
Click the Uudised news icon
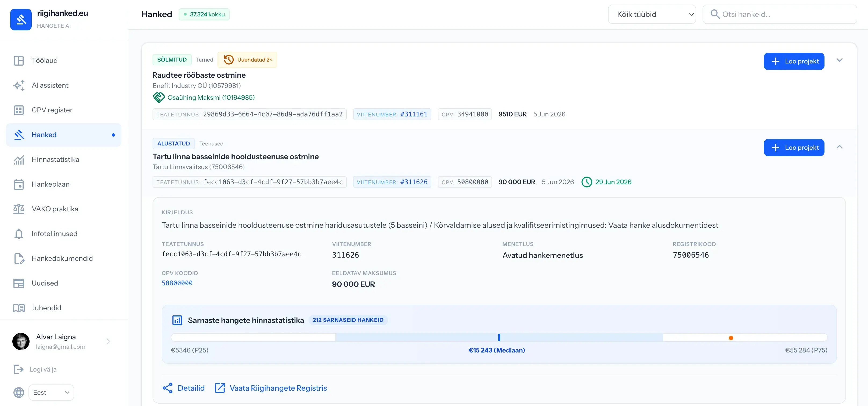[x=19, y=283]
